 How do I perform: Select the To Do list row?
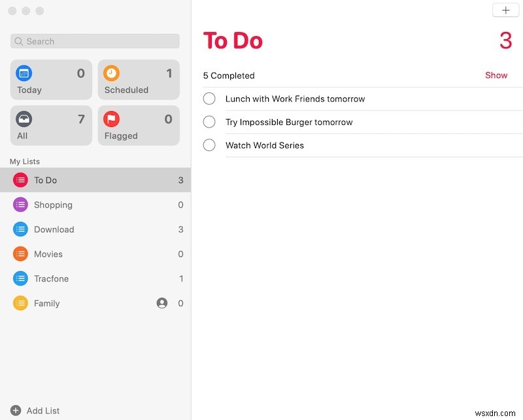(95, 180)
